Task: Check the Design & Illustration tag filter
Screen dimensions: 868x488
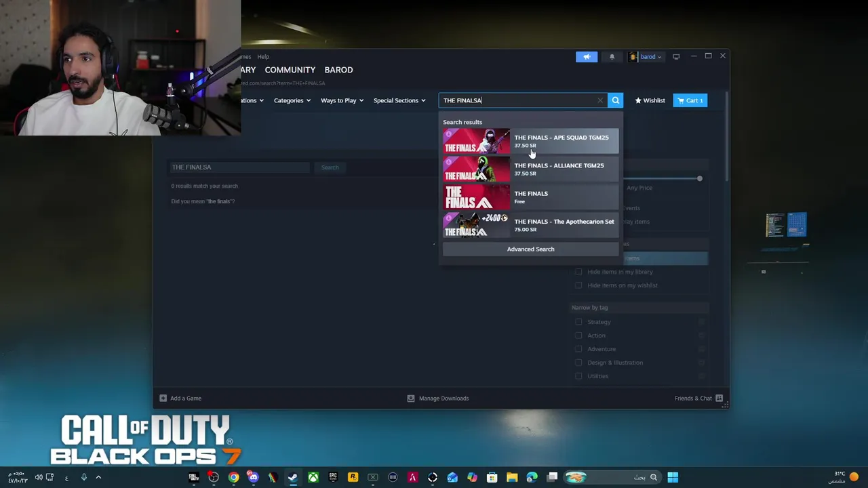Action: 578,363
